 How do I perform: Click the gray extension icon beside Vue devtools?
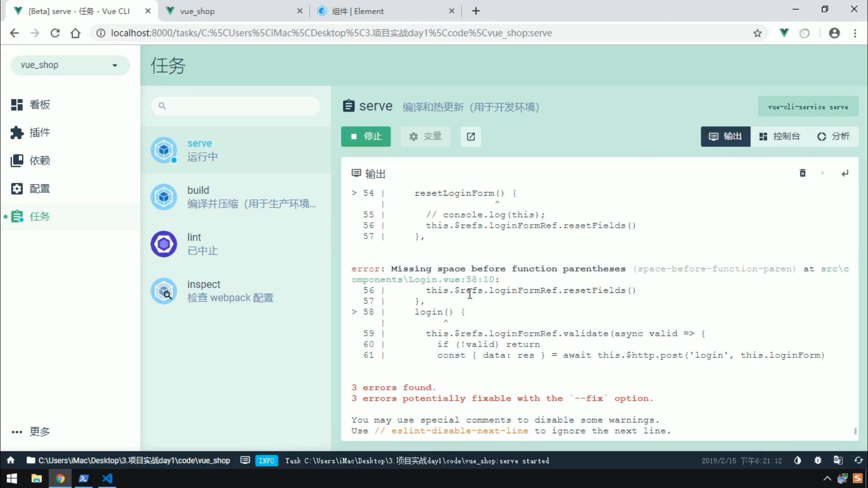pos(805,33)
